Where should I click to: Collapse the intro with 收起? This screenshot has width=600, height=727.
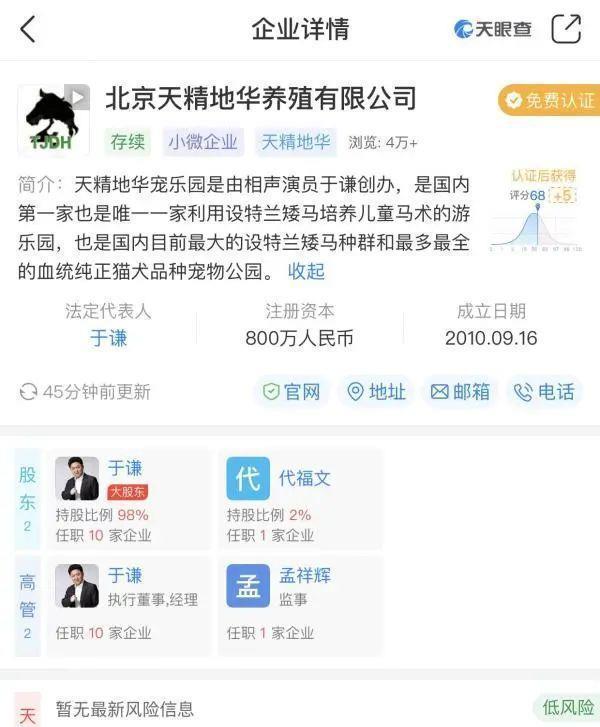(x=306, y=271)
